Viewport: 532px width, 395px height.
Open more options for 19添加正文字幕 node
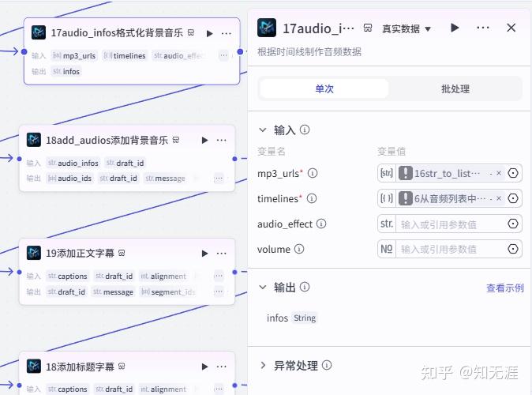point(221,254)
